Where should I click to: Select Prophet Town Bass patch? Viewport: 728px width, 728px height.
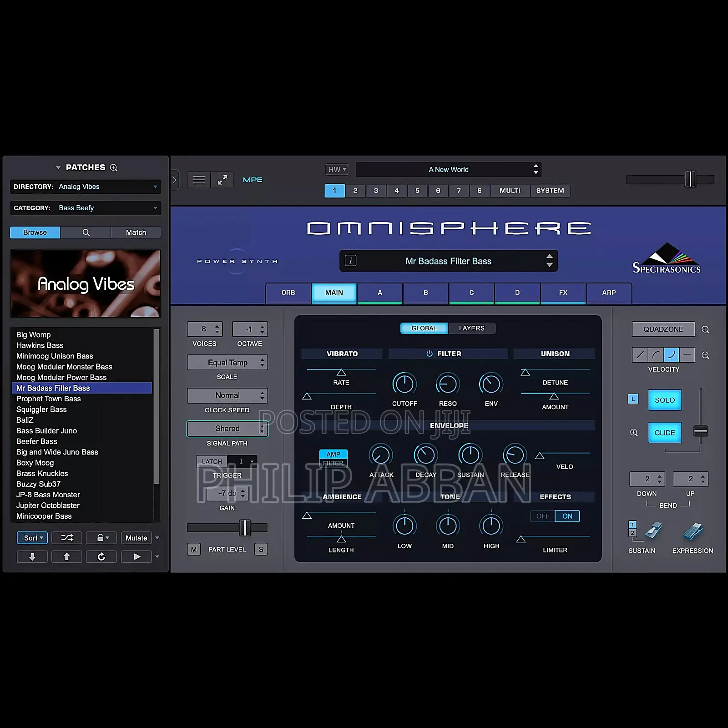(82, 399)
